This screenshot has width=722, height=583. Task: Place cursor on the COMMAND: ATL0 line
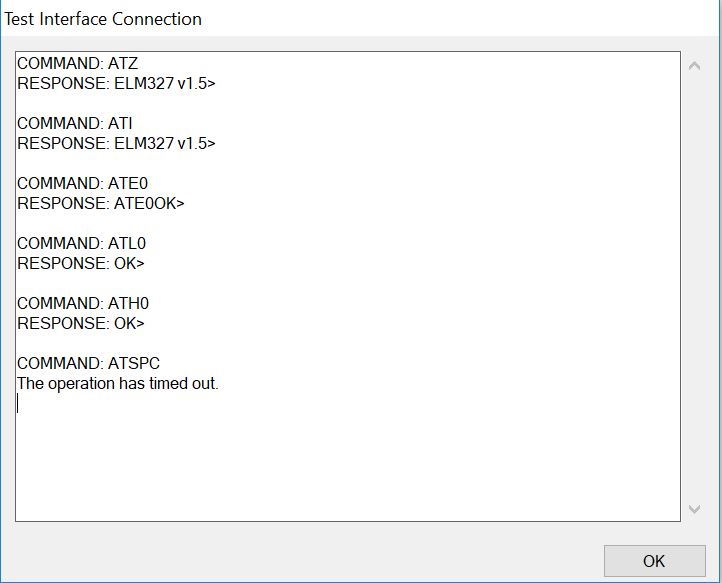(x=82, y=244)
